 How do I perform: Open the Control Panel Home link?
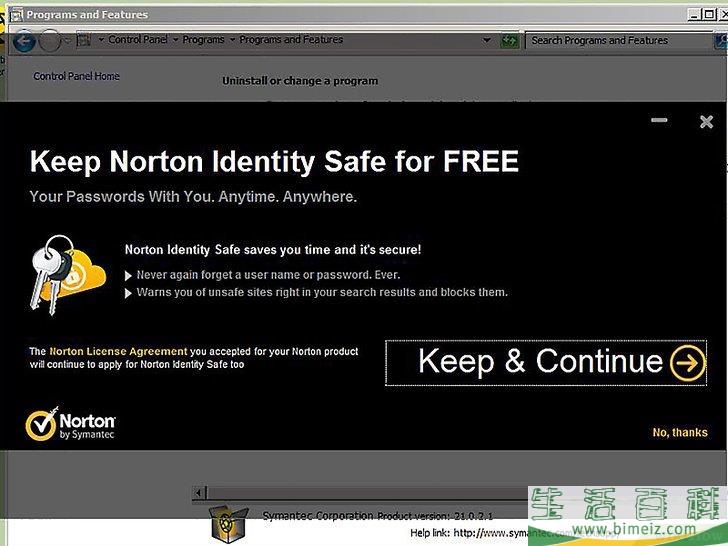point(76,76)
